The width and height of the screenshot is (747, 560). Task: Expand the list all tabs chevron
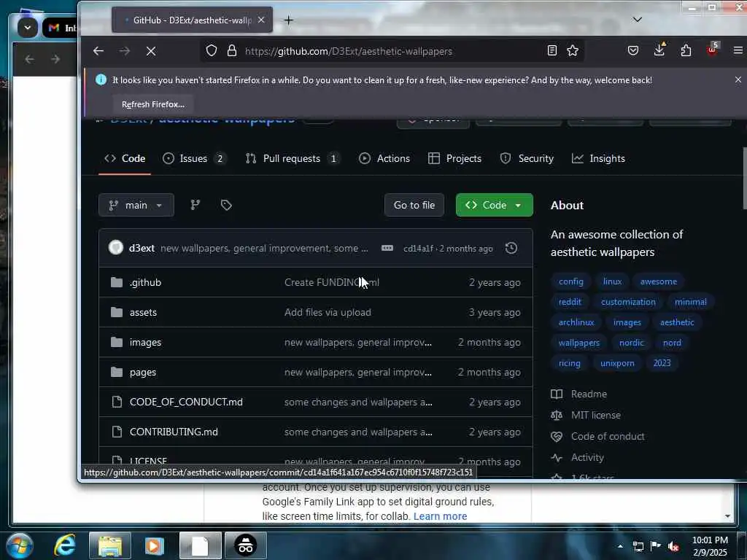click(x=638, y=20)
